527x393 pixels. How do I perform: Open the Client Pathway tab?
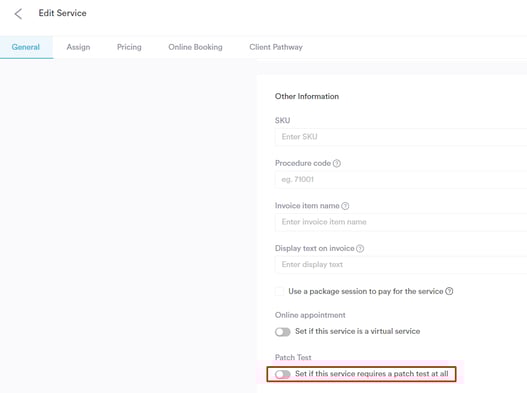click(276, 47)
